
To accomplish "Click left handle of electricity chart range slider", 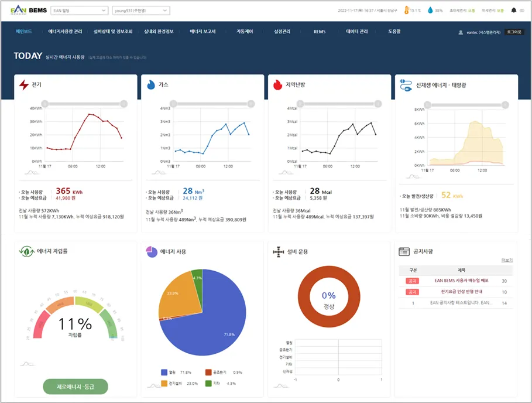I will 45,104.
